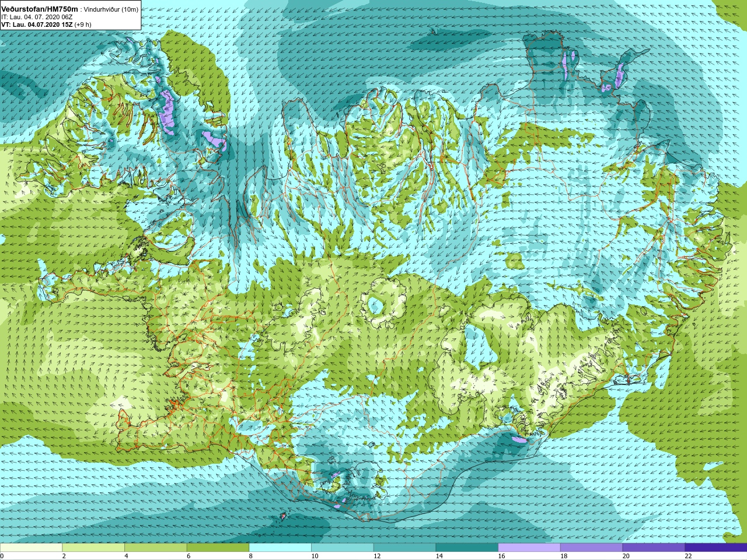The height and width of the screenshot is (560, 747).
Task: Click the dark teal 14–16 legend swatch
Action: click(x=467, y=548)
